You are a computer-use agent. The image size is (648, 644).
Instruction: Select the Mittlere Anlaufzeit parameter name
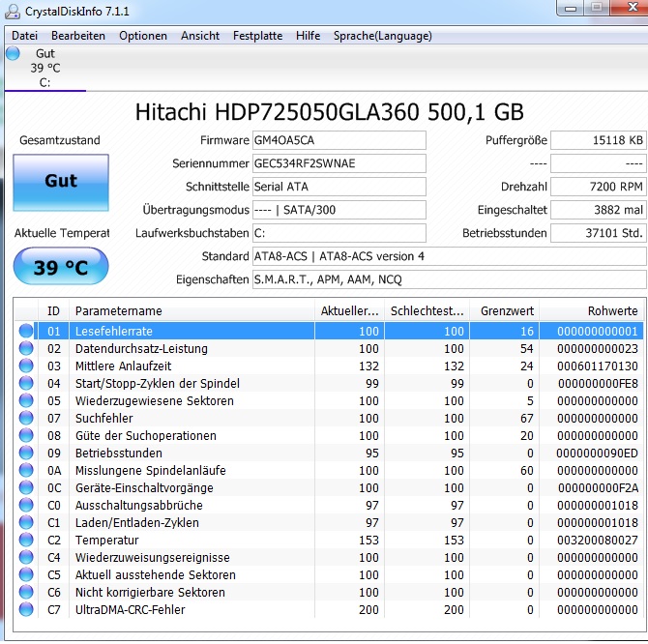click(x=123, y=366)
